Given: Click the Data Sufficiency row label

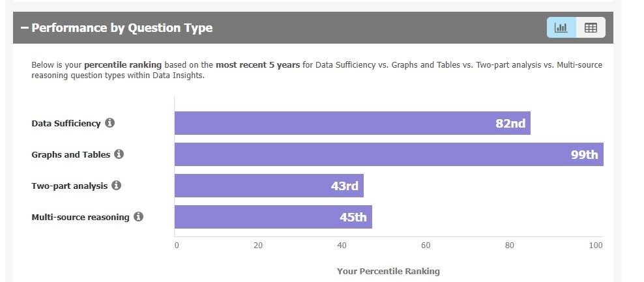Looking at the screenshot, I should click(x=66, y=124).
